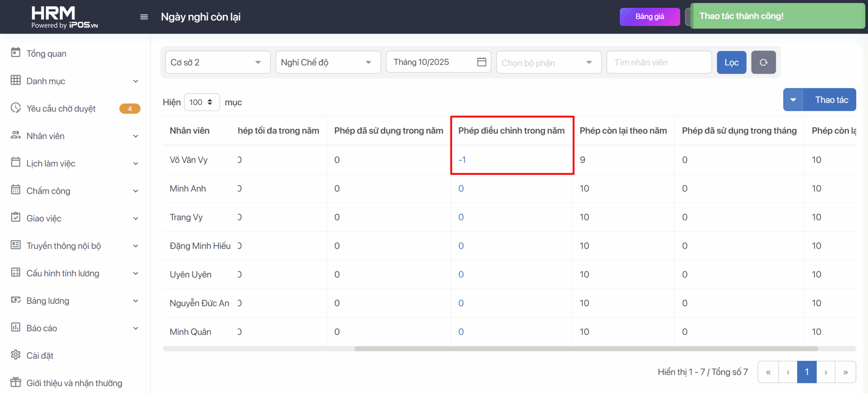This screenshot has width=868, height=394.
Task: Click the gift icon for Giới thiệu và nhận thưởng
Action: point(16,382)
